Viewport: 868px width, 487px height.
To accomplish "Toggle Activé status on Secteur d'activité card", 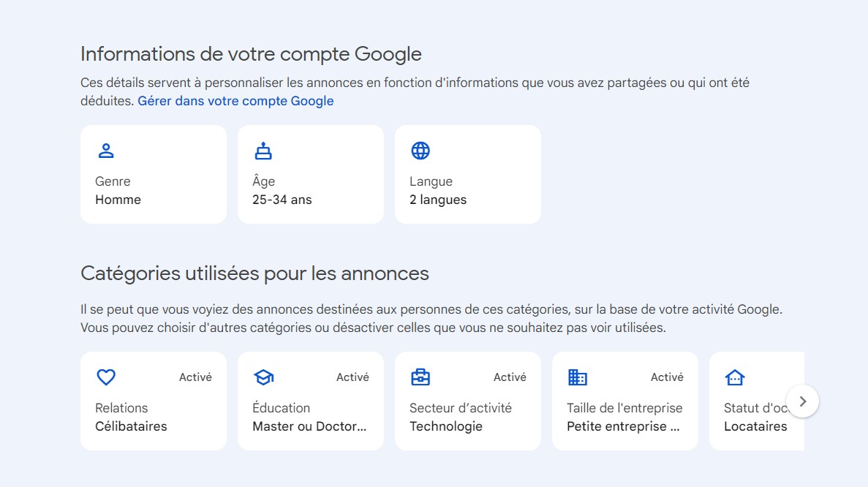I will (510, 377).
